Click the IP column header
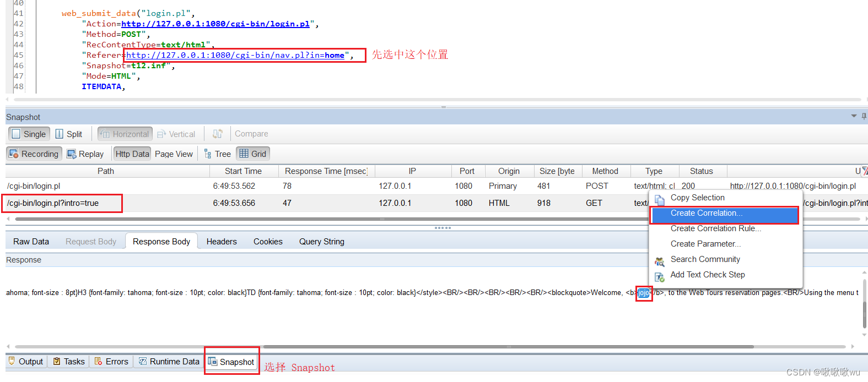 [x=412, y=171]
